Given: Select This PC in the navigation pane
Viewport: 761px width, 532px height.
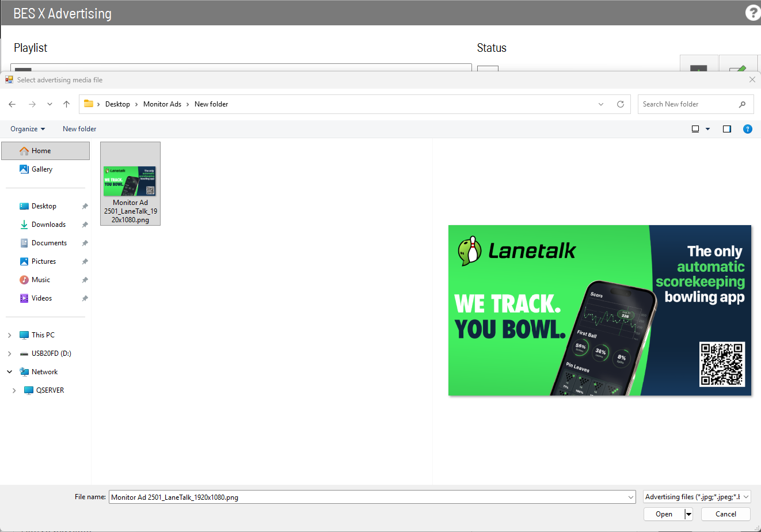Looking at the screenshot, I should [x=43, y=335].
